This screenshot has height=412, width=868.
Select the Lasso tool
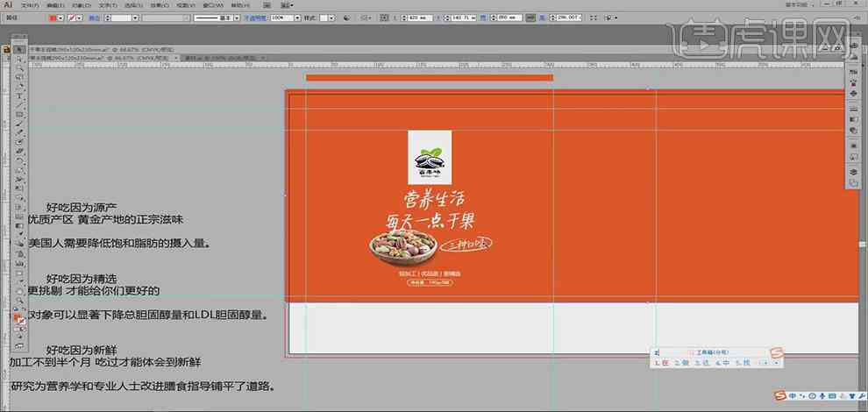(18, 76)
